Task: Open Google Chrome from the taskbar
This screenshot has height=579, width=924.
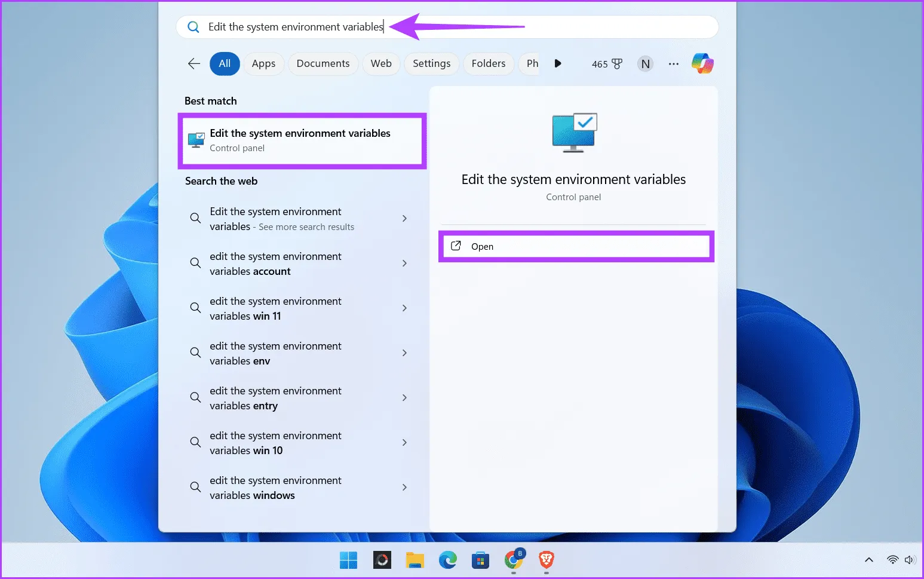Action: pos(513,560)
